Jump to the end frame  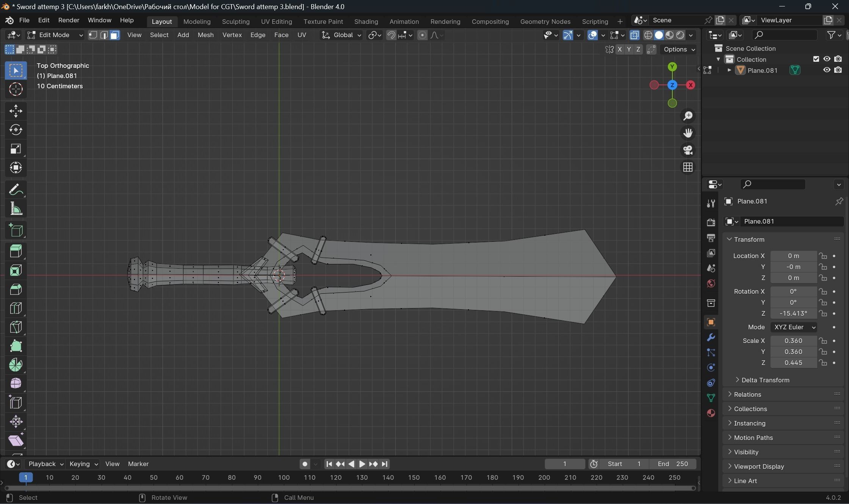[x=385, y=464]
